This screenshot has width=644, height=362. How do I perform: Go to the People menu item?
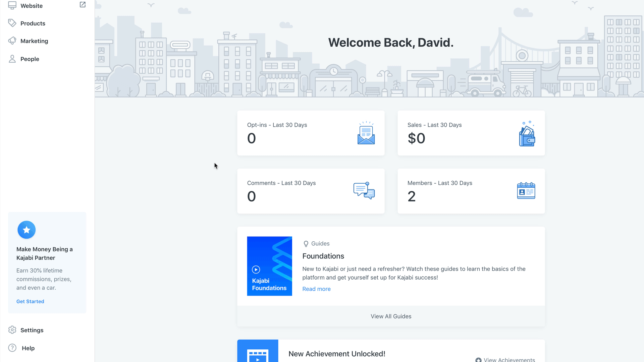[x=30, y=59]
